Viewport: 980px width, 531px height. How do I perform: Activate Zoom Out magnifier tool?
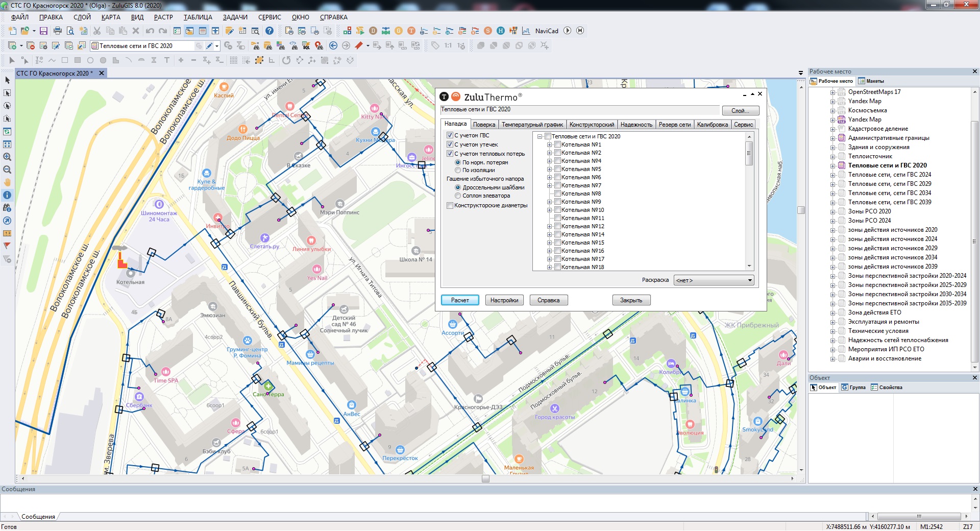point(7,170)
